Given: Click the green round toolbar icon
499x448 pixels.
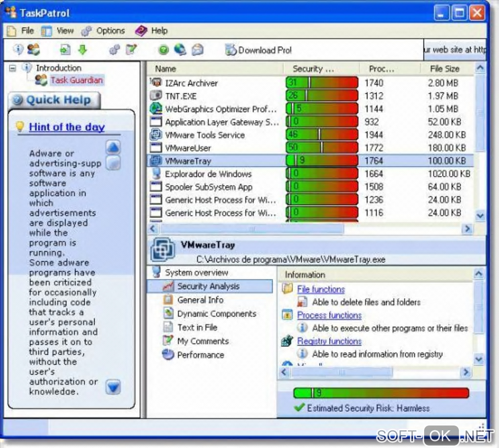Looking at the screenshot, I should [163, 49].
